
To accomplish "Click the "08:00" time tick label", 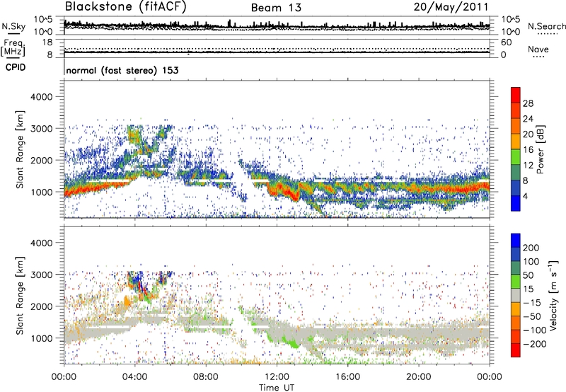I will 205,377.
